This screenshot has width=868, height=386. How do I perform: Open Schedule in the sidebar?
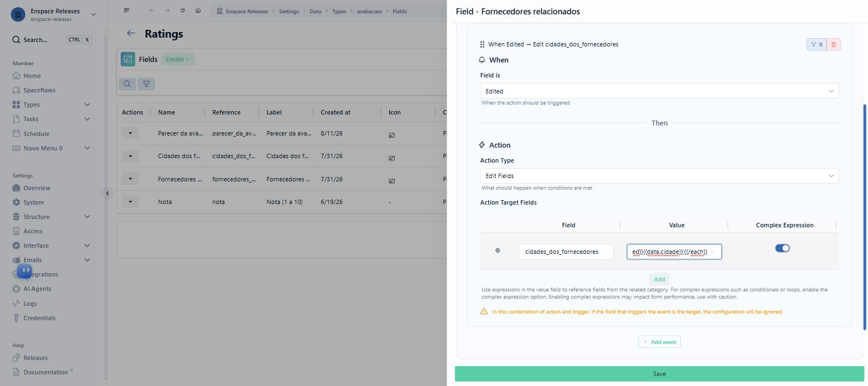tap(36, 134)
